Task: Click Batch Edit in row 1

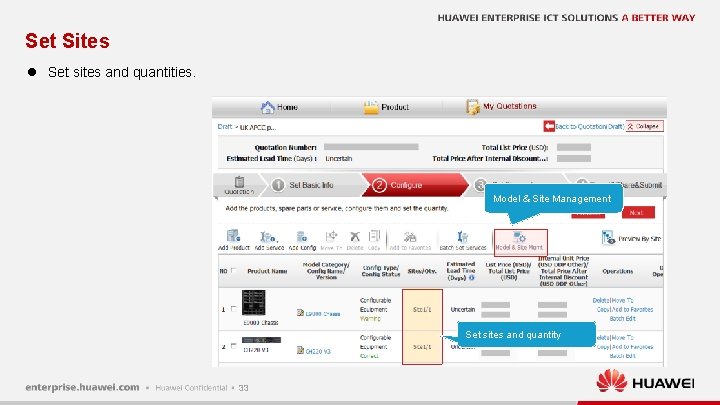Action: (622, 318)
